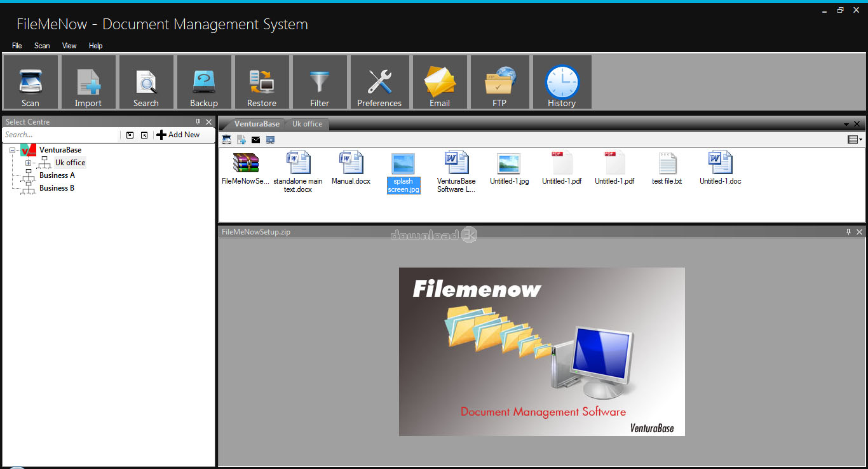
Task: Select the Manual.docx file
Action: click(351, 168)
